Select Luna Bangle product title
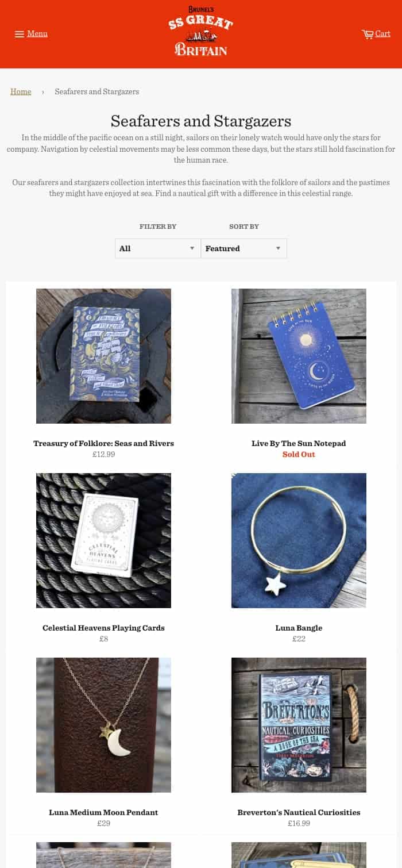 pyautogui.click(x=299, y=628)
